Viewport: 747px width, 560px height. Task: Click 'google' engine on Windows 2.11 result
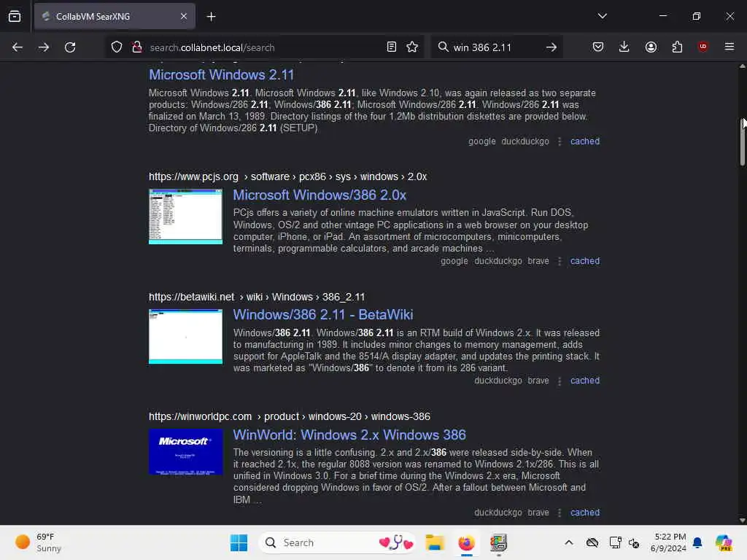click(x=481, y=141)
